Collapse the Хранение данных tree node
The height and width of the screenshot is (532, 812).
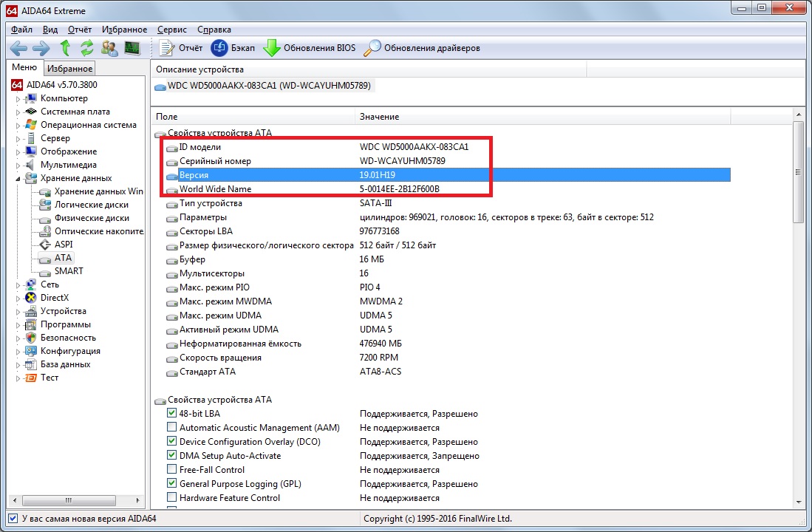18,178
